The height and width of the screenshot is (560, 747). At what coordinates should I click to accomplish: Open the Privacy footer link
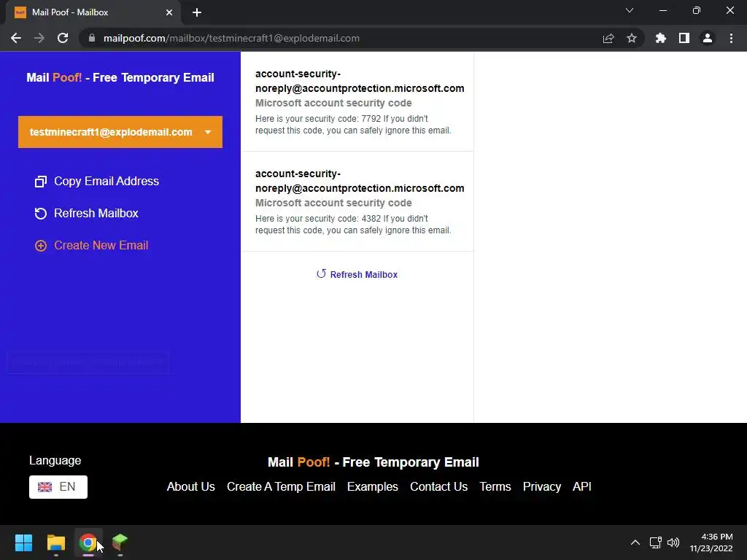click(x=542, y=486)
